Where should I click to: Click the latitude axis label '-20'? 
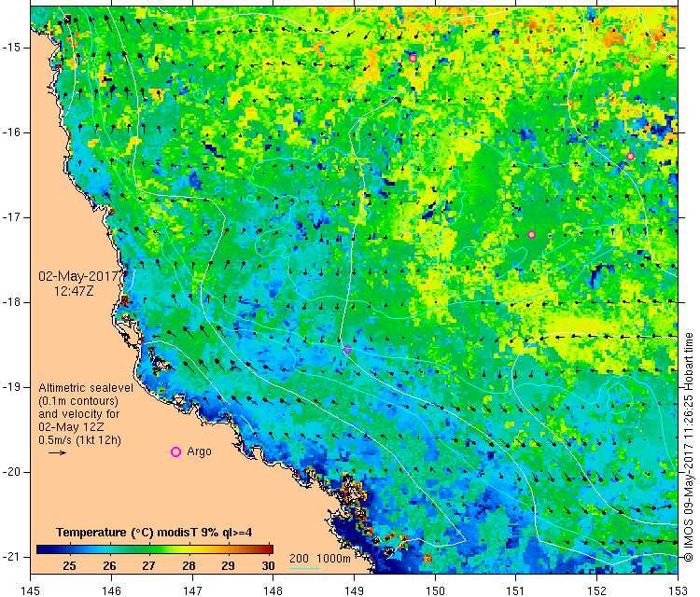coord(10,472)
